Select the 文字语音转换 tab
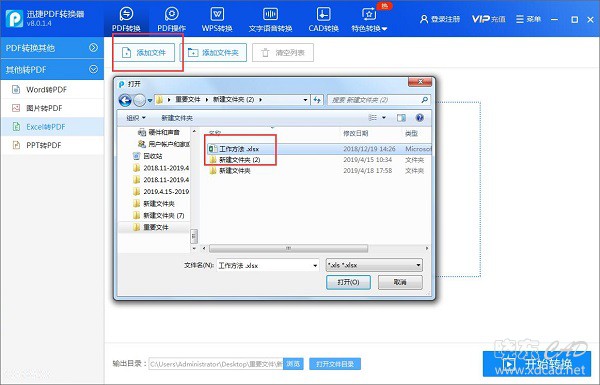 [x=270, y=19]
